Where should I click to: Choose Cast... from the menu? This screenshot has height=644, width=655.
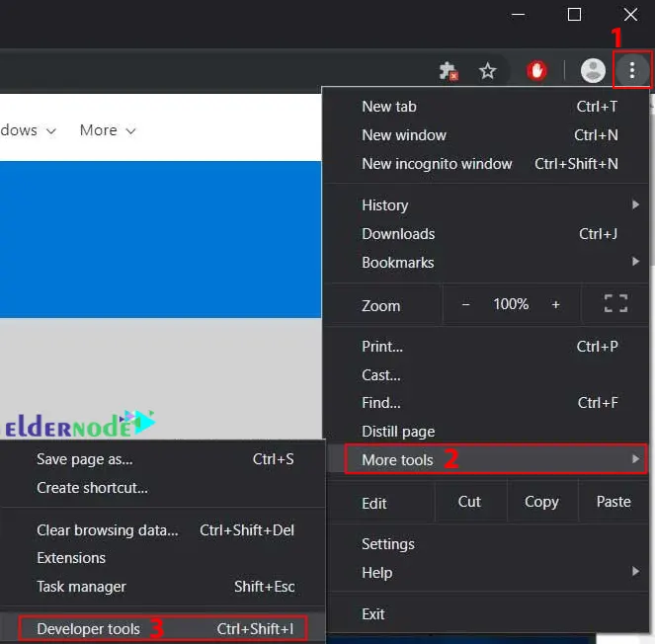click(487, 375)
